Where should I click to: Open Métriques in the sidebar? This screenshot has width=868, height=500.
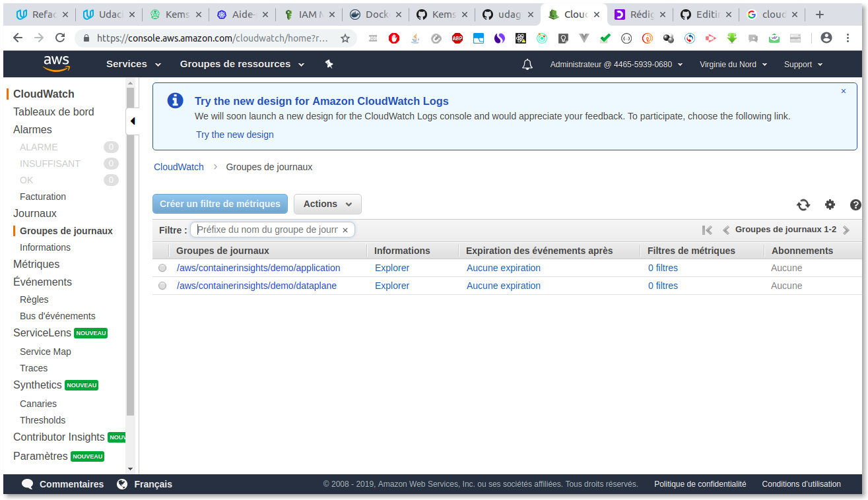click(x=36, y=264)
